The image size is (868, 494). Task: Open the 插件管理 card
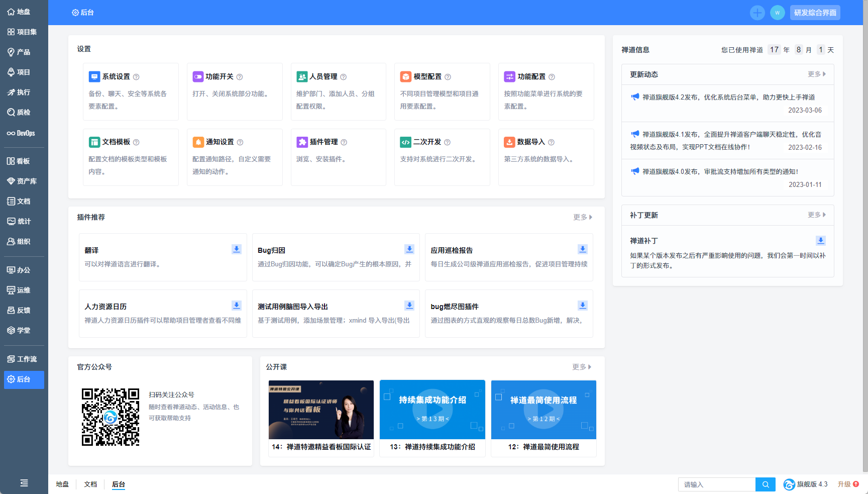click(339, 157)
